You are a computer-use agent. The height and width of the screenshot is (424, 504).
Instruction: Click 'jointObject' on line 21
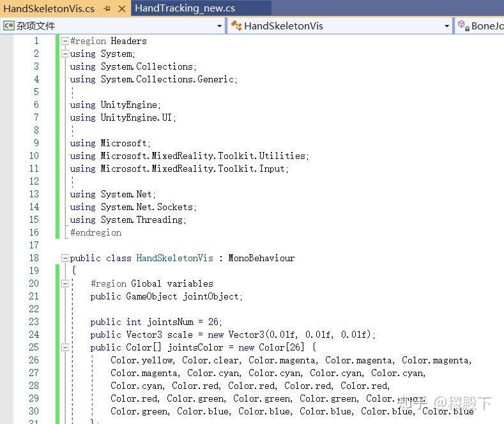tap(211, 296)
